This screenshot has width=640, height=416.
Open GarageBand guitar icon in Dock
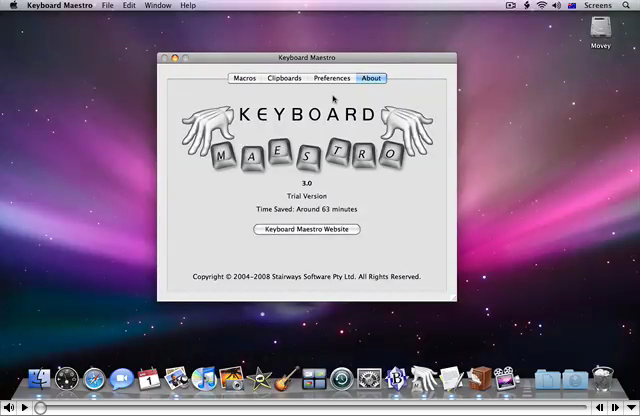[287, 379]
